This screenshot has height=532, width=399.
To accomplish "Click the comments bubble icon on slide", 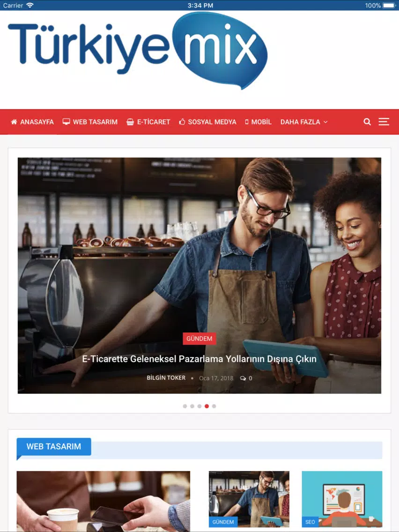I will pyautogui.click(x=243, y=378).
